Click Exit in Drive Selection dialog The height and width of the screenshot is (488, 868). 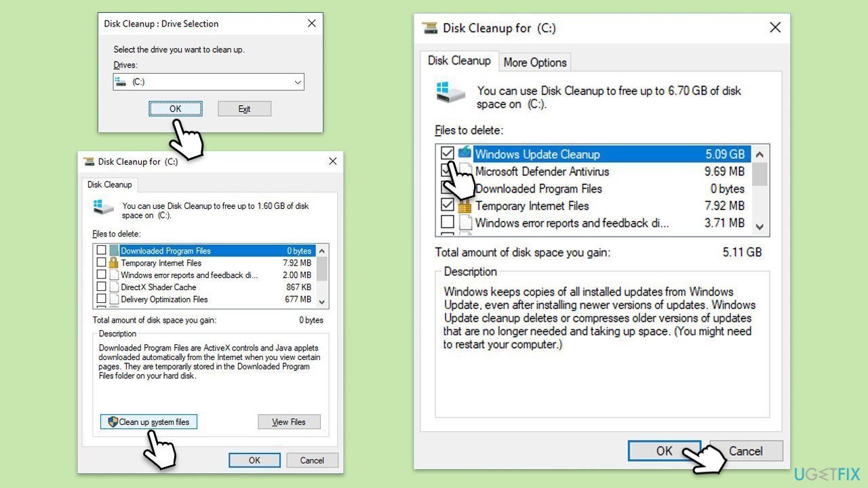(244, 108)
